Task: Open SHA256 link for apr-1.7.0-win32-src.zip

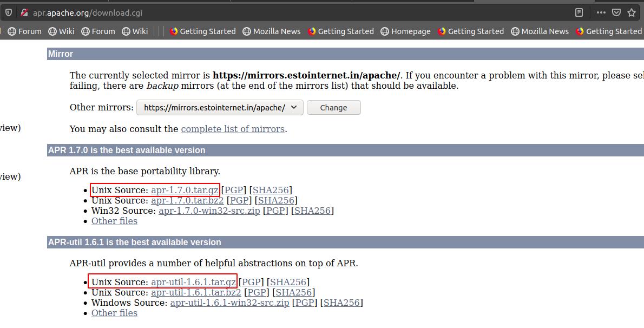Action: (313, 211)
